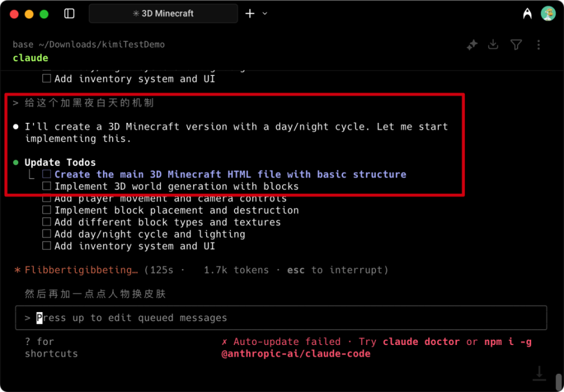The image size is (564, 392).
Task: Check the Implement block placement and destruction box
Action: [x=47, y=210]
